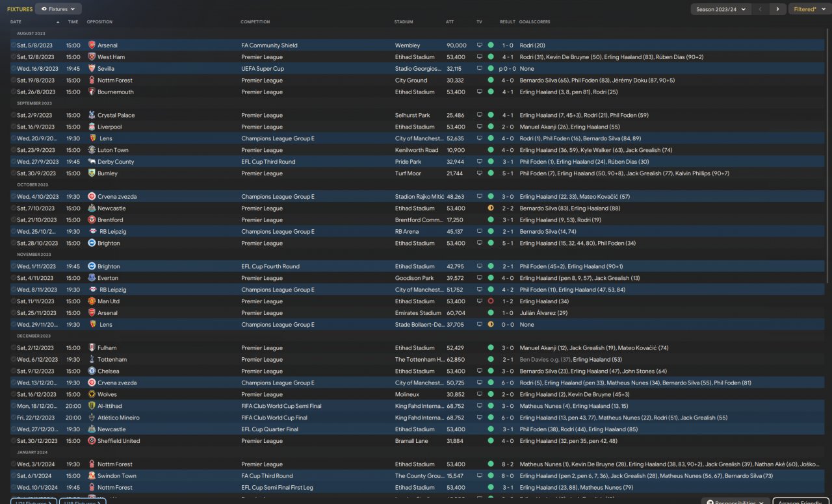Click the yellow draw indicator on 7/10/2023 Newcastle row
The image size is (832, 504).
(x=491, y=208)
